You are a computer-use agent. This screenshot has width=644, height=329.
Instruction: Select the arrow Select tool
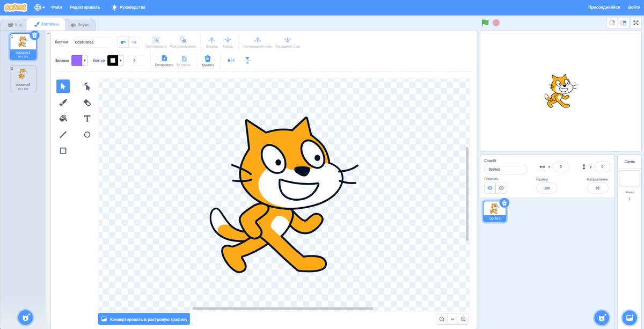coord(63,86)
